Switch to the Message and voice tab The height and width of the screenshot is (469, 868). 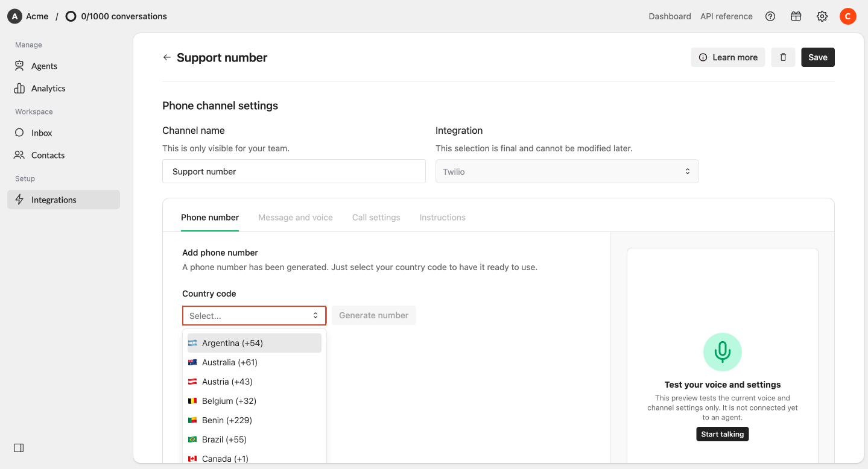(x=296, y=217)
